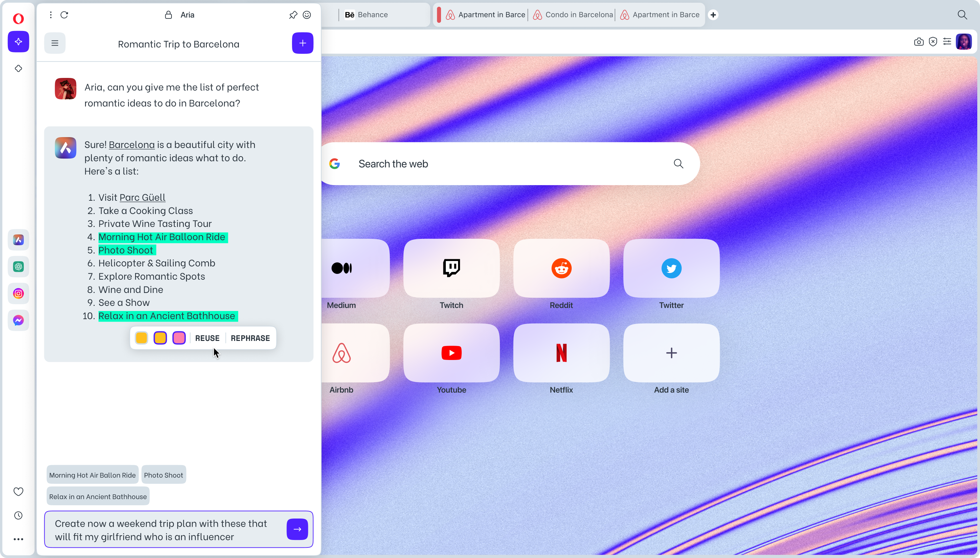Open ChatGPT from the sidebar
The height and width of the screenshot is (558, 980).
[x=18, y=266]
